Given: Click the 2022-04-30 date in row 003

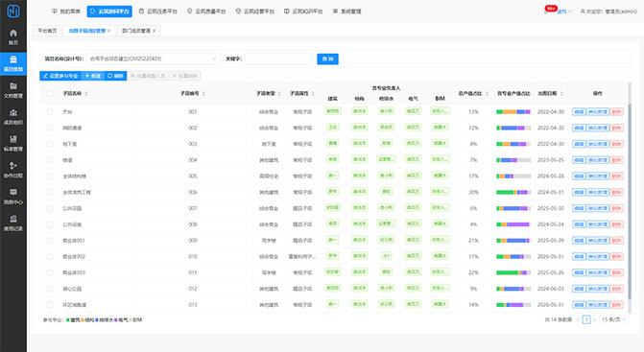Looking at the screenshot, I should pyautogui.click(x=551, y=144).
